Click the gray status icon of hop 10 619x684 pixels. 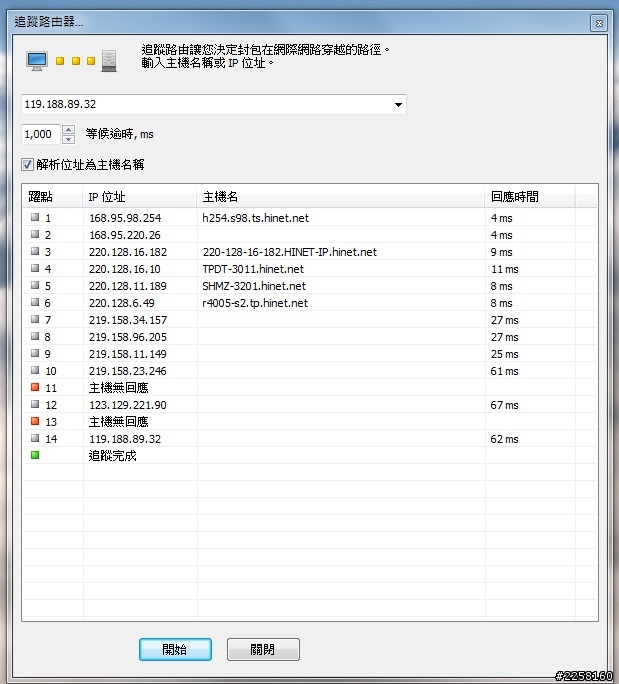pyautogui.click(x=35, y=370)
